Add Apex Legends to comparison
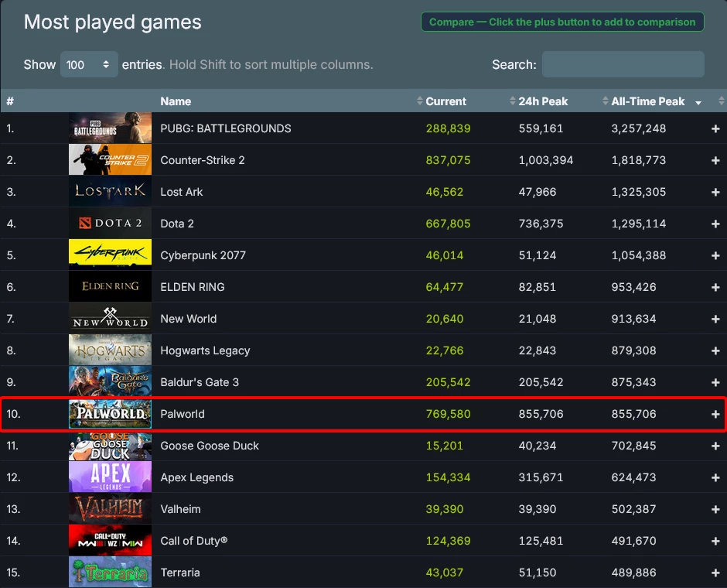Screen dimensions: 727x588 [715, 477]
